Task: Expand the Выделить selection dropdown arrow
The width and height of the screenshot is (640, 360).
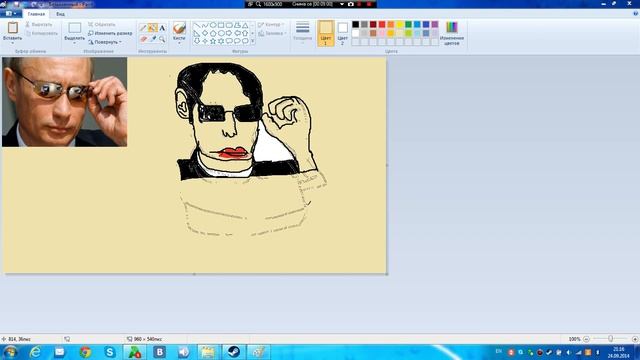Action: coord(75,43)
